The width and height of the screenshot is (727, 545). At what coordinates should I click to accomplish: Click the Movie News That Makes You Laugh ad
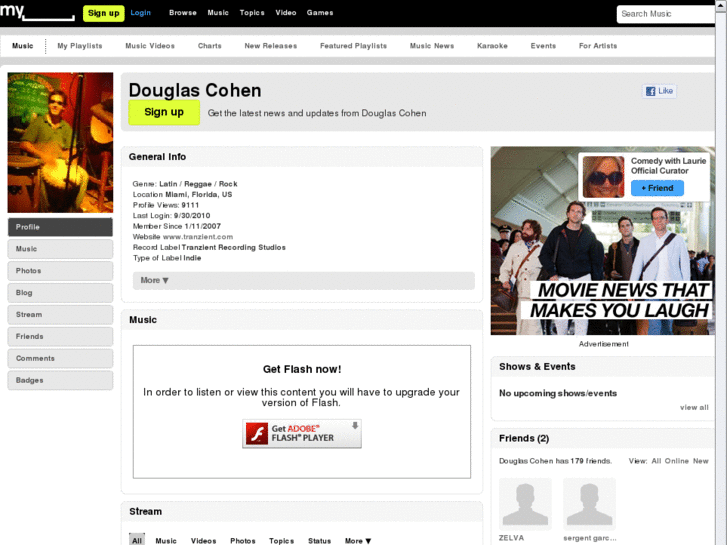(602, 241)
